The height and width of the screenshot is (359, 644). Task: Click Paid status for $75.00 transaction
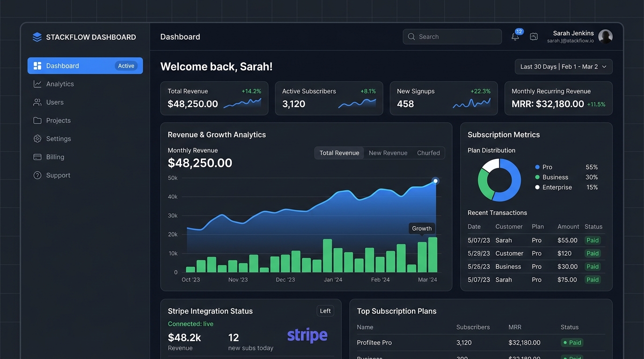click(593, 280)
